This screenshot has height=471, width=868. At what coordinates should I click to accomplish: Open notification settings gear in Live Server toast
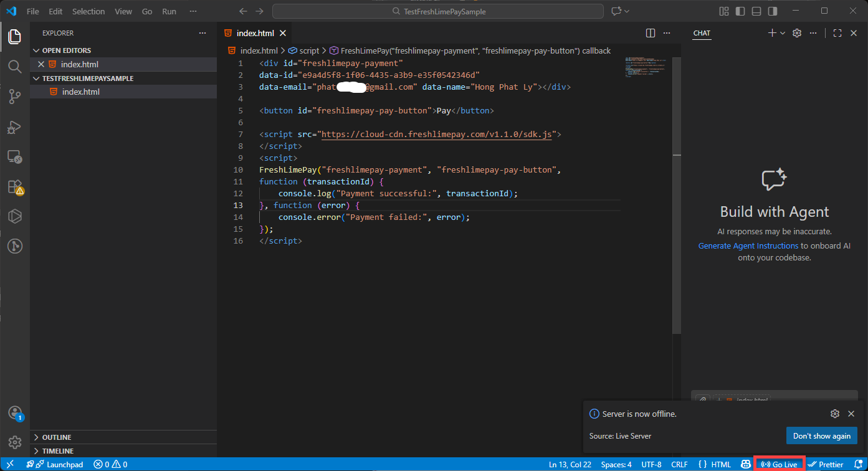coord(834,414)
